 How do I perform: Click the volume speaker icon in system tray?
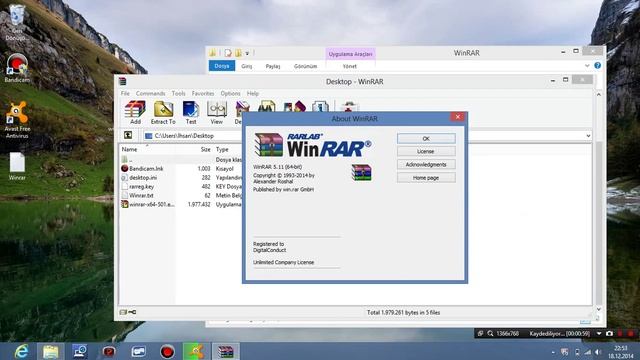598,352
